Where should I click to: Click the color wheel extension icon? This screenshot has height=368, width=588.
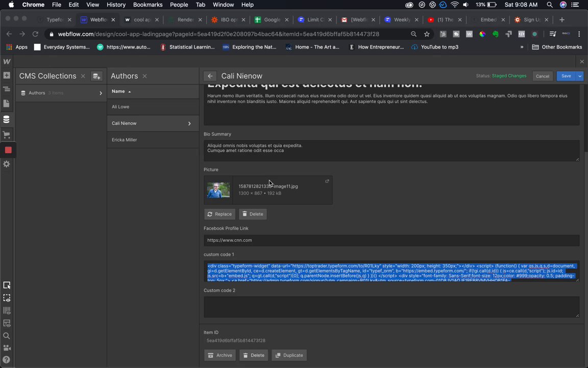click(482, 34)
